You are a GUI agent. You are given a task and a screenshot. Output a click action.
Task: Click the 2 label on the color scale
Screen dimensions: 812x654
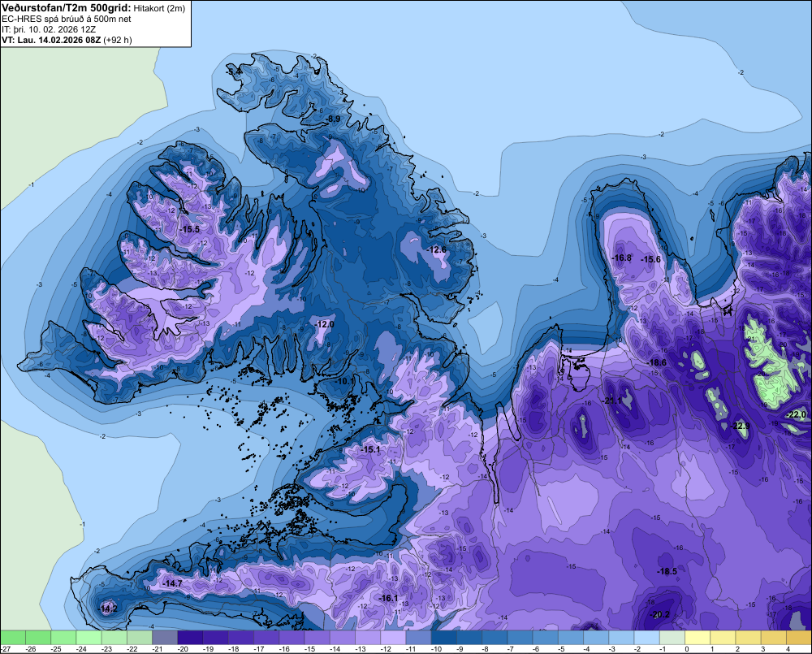pos(737,649)
